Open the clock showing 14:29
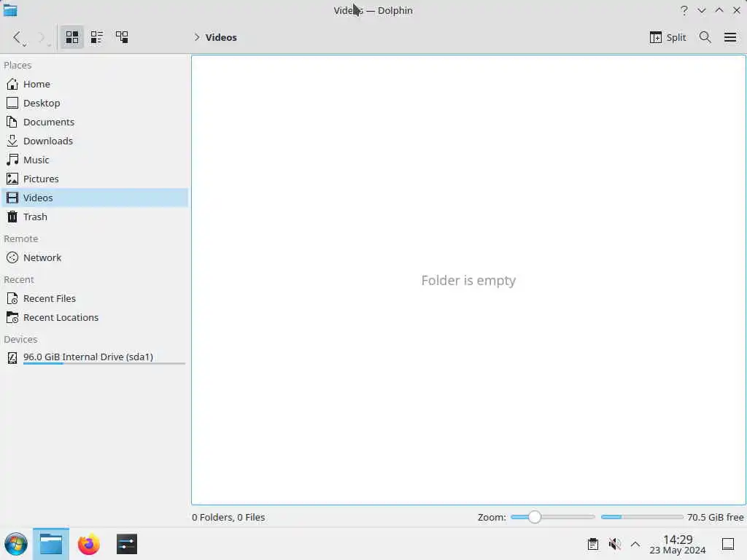 tap(678, 544)
